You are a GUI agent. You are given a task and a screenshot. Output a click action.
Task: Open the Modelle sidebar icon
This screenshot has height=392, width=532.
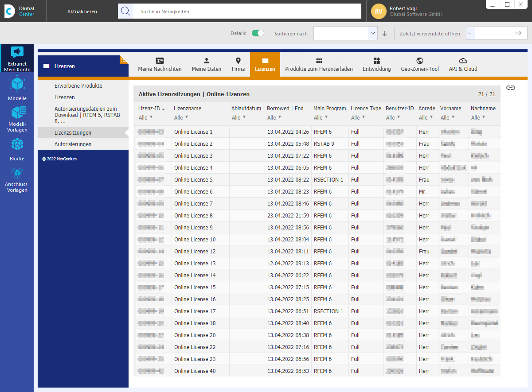pos(18,88)
